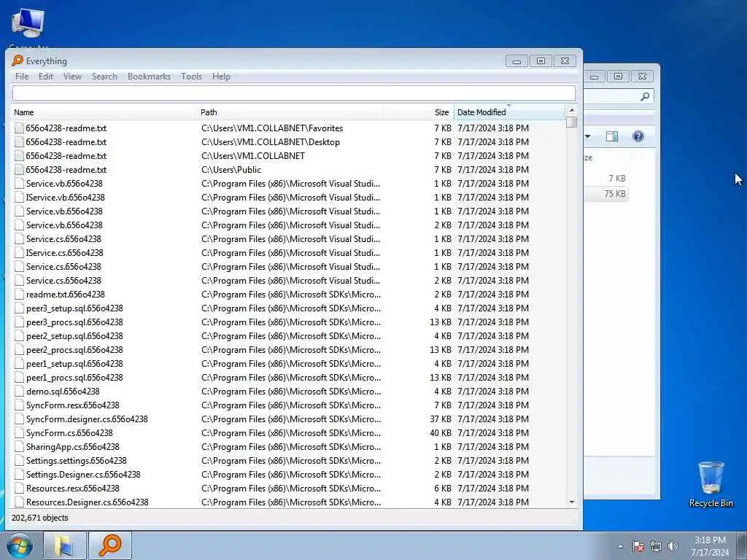Open the Search menu
Viewport: 747px width, 560px height.
tap(104, 76)
